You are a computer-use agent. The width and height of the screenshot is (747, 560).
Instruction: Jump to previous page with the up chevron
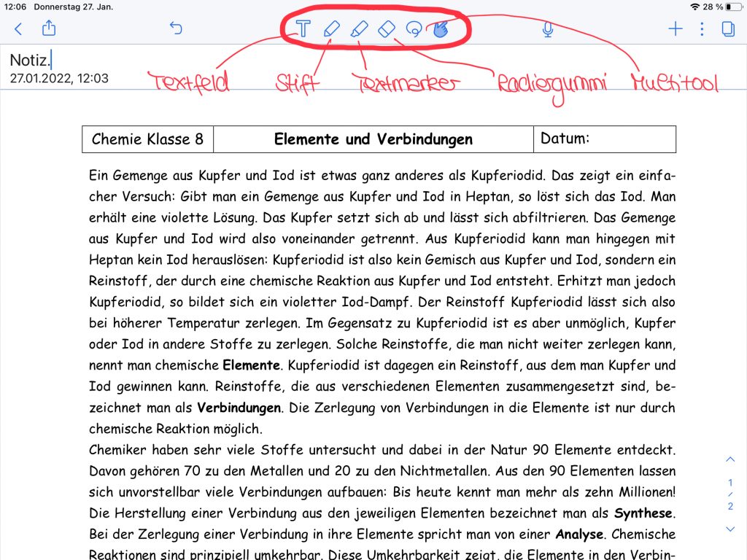[730, 459]
